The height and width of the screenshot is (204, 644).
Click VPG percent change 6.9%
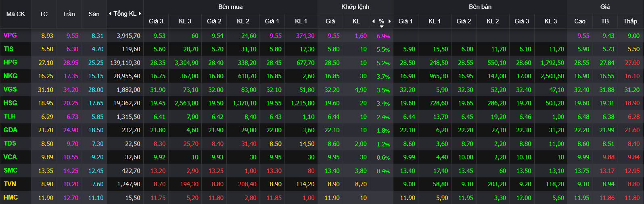(x=383, y=36)
